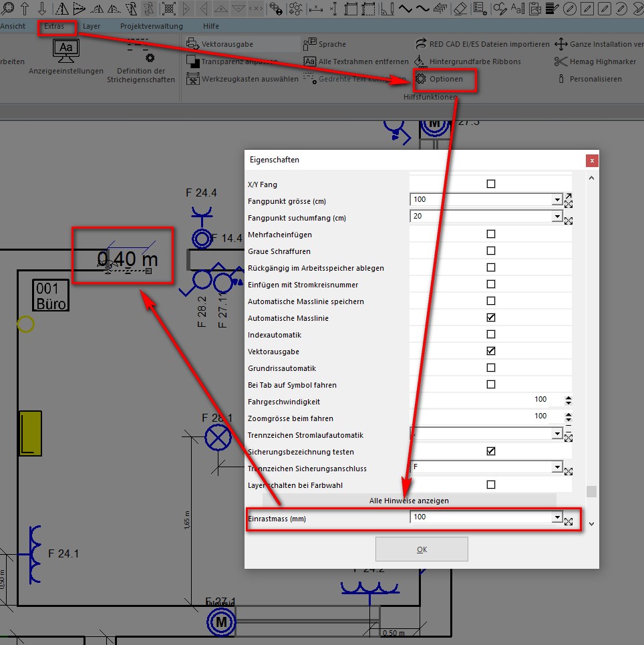Open Anzeigeeinstellungen monitor icon
The image size is (644, 645).
65,49
